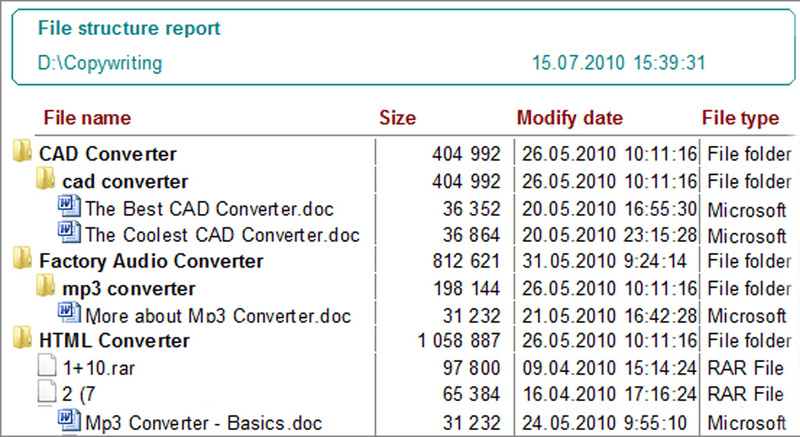Image resolution: width=800 pixels, height=437 pixels.
Task: Click modify date 09.04.2010 15:14:24
Action: click(609, 368)
